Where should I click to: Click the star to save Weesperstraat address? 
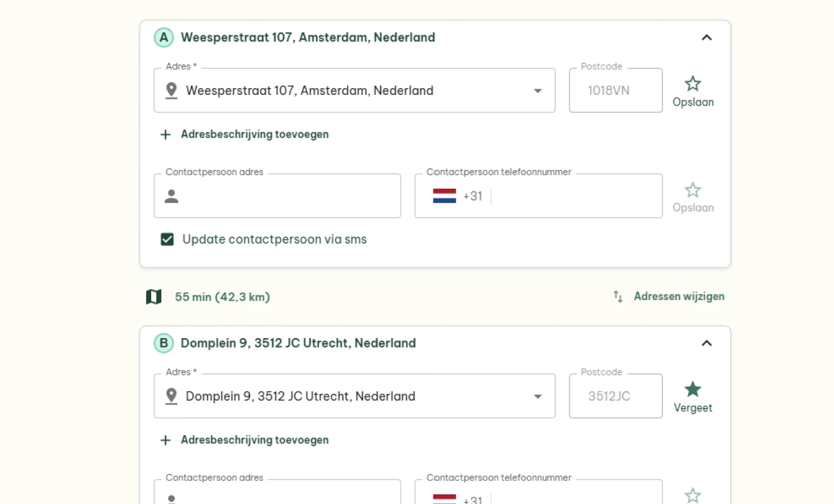tap(693, 84)
